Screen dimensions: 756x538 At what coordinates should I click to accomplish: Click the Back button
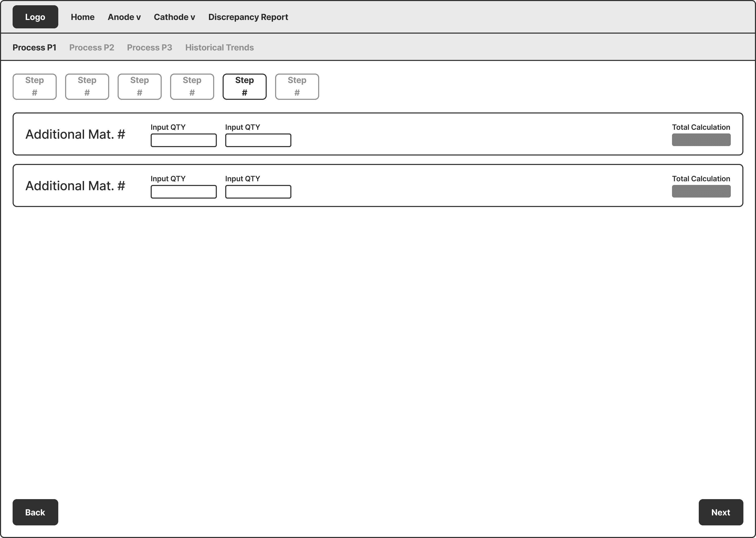(35, 512)
